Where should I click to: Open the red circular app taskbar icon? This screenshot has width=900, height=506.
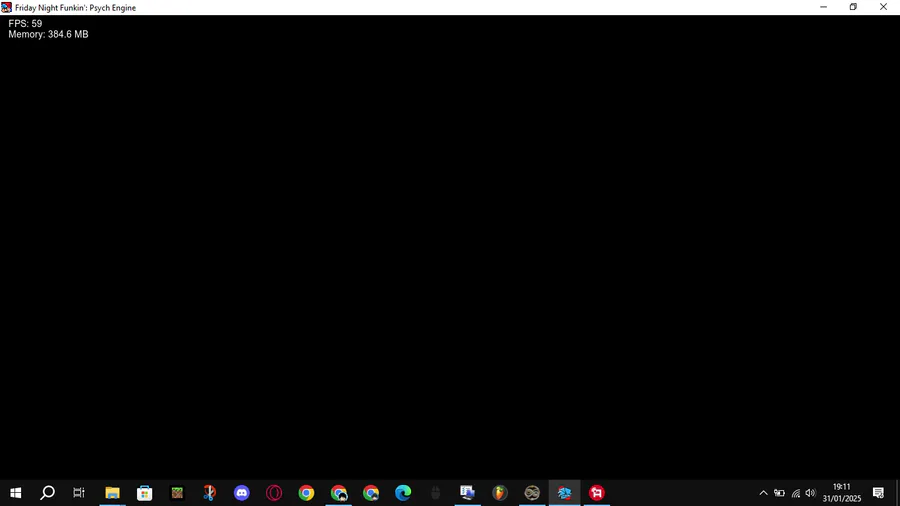click(597, 493)
